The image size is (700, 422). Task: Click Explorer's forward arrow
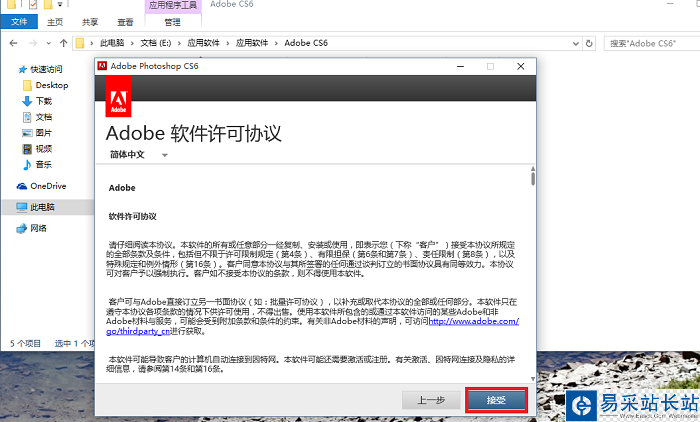pyautogui.click(x=33, y=43)
